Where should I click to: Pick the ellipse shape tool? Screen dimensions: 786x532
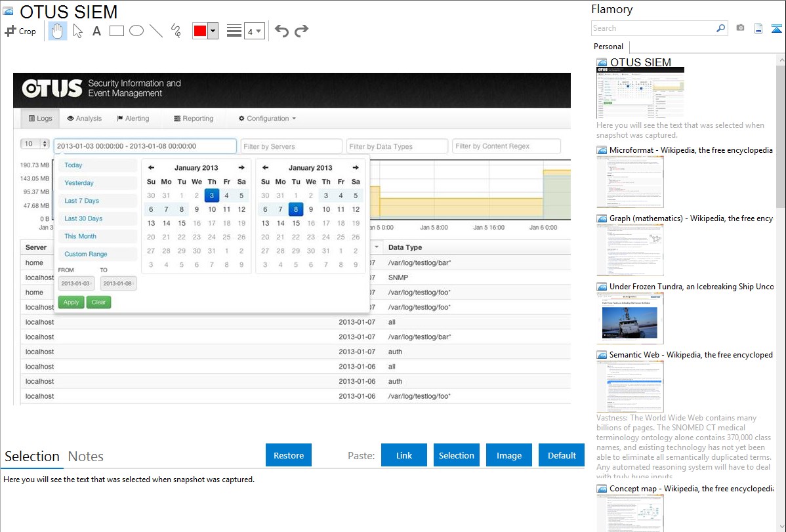(136, 31)
